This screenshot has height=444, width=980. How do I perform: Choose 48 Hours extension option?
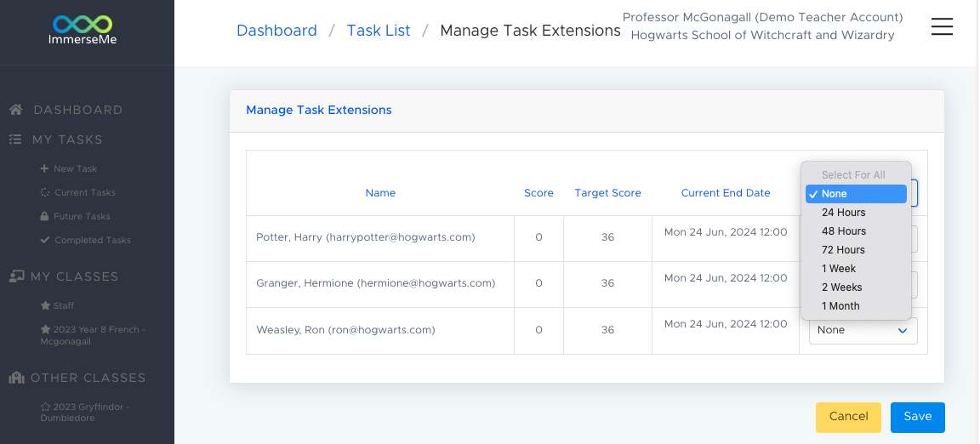[857, 231]
